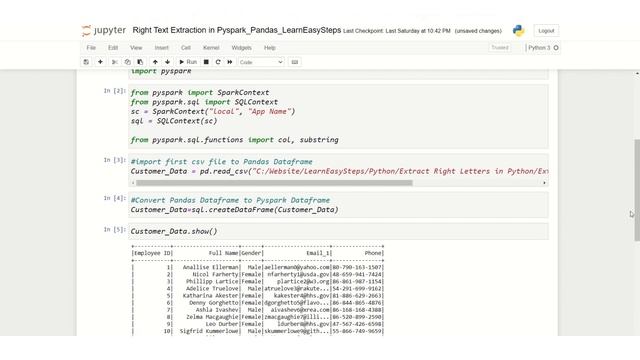The height and width of the screenshot is (360, 640).
Task: Click the Logout button
Action: [546, 31]
